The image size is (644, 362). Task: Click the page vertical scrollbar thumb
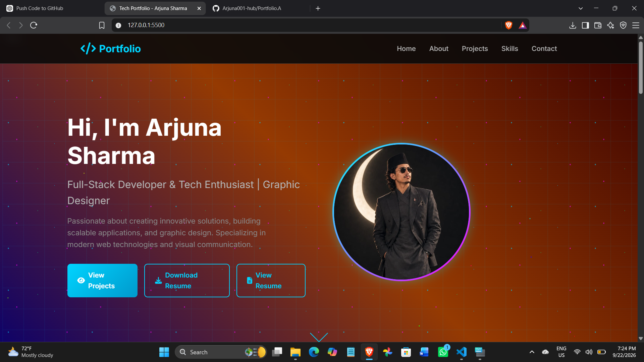pyautogui.click(x=641, y=67)
